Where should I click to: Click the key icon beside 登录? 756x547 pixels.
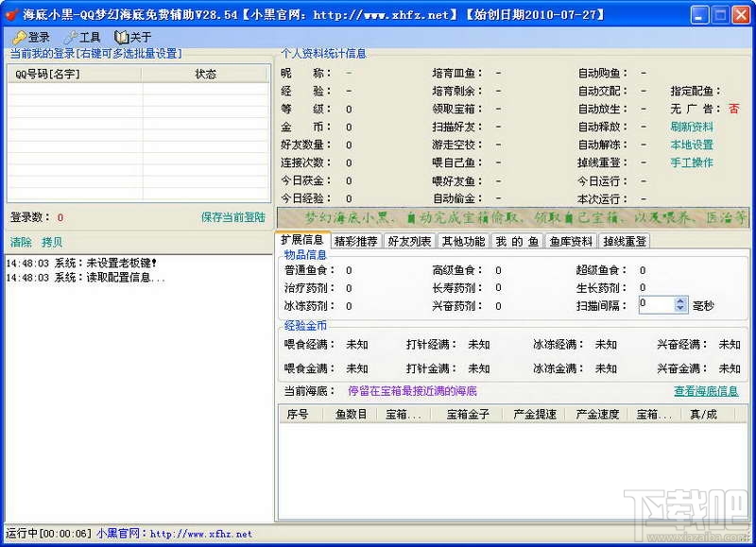20,37
